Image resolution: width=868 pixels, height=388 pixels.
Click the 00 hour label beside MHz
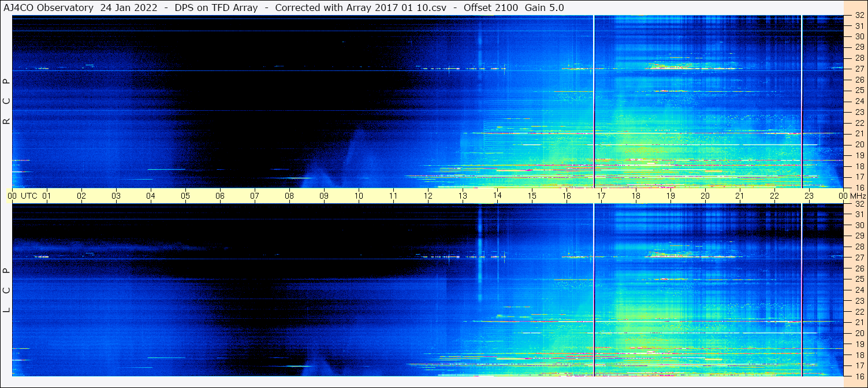(x=843, y=196)
